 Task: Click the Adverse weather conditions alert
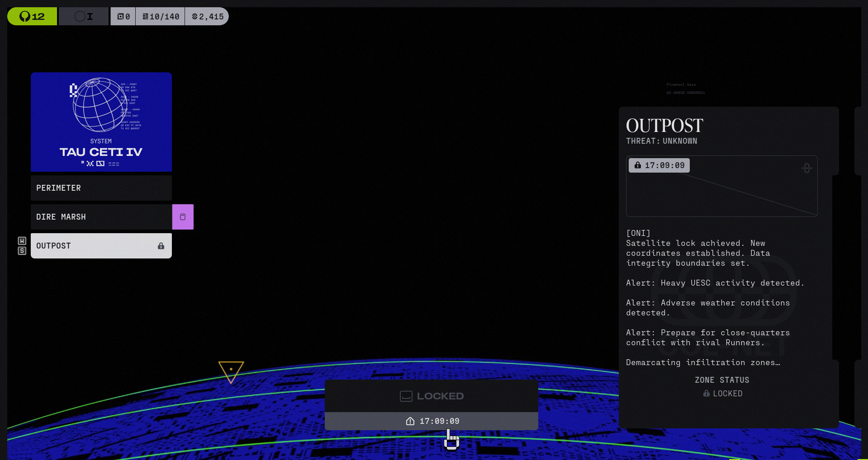(708, 308)
